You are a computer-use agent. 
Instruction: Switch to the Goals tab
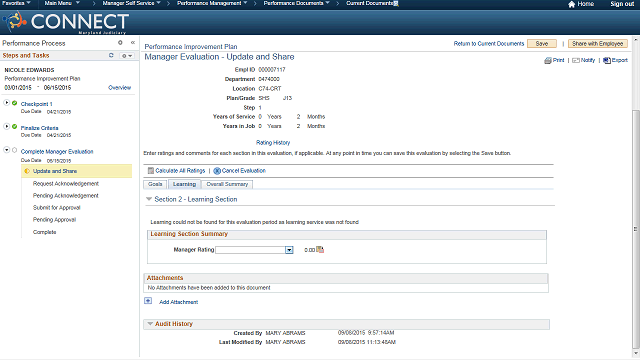pyautogui.click(x=155, y=184)
